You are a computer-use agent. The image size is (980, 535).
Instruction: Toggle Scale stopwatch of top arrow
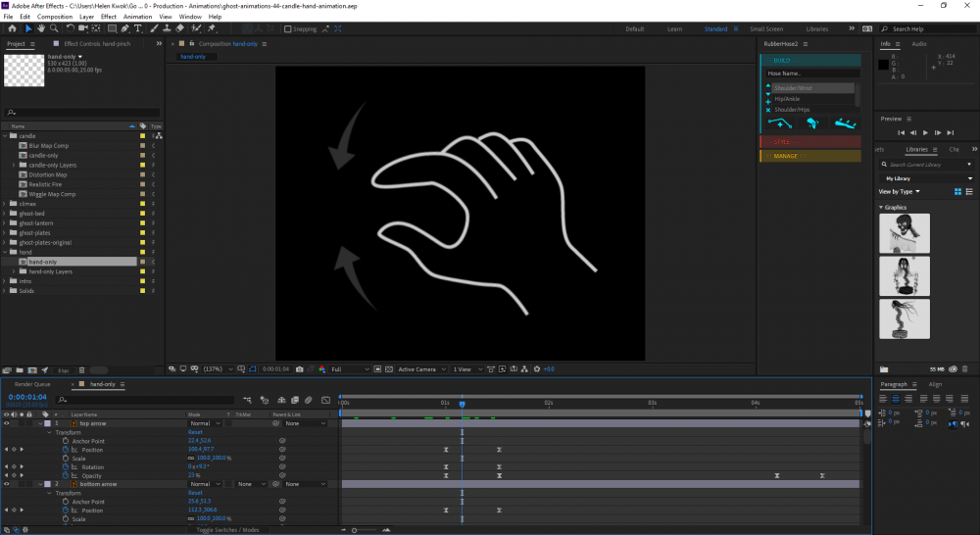point(66,459)
